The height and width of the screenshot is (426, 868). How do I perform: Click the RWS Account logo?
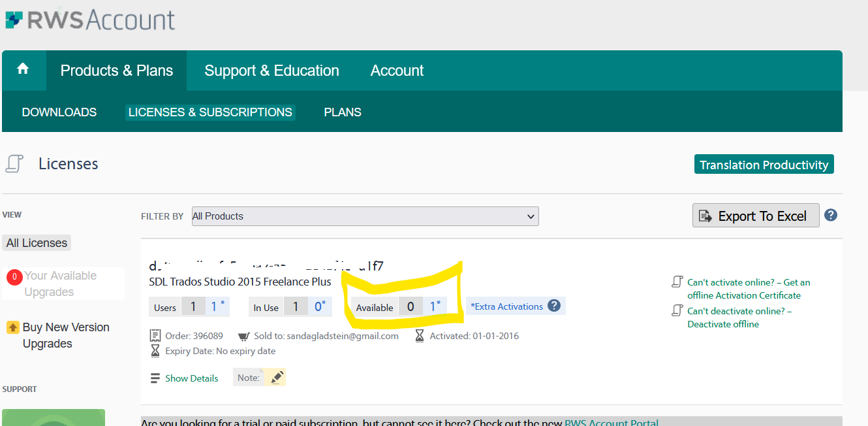90,20
